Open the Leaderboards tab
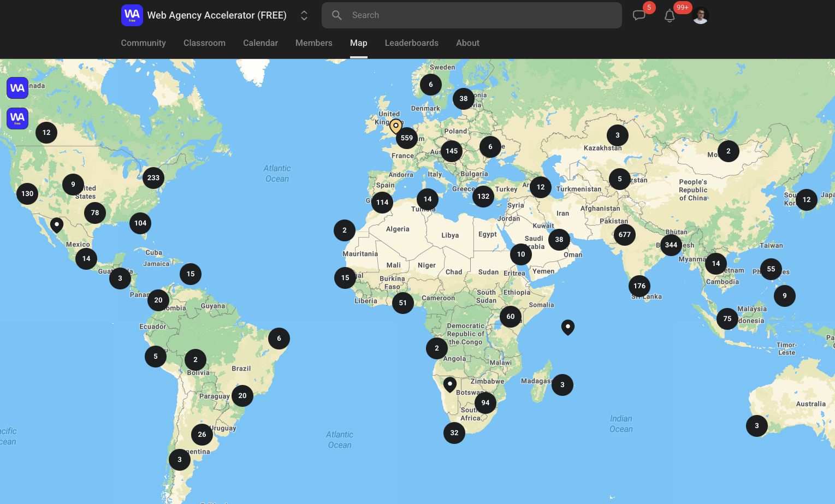The height and width of the screenshot is (504, 835). click(411, 43)
